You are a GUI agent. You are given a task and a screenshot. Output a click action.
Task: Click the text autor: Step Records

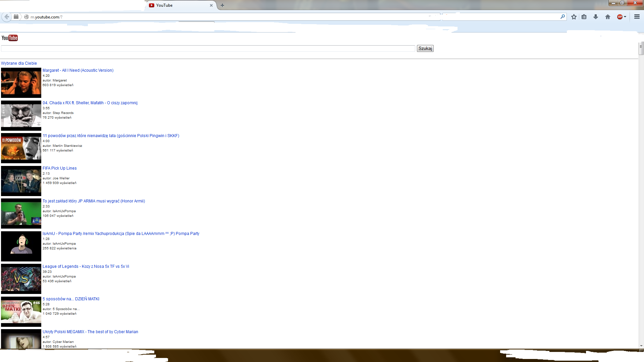point(58,113)
